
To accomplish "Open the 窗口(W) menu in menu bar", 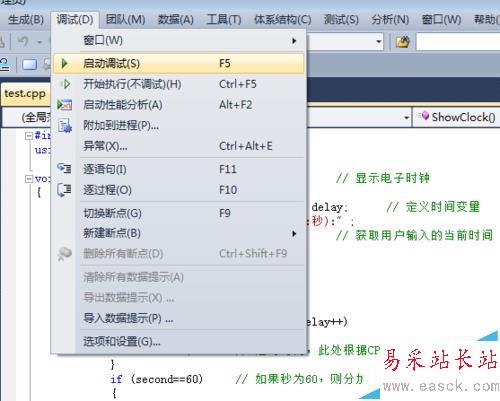I will 441,20.
